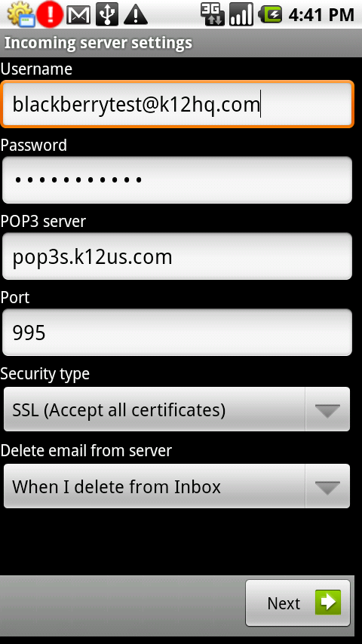Select the SSL (Accept all certificates) option box
This screenshot has width=362, height=644.
point(176,409)
